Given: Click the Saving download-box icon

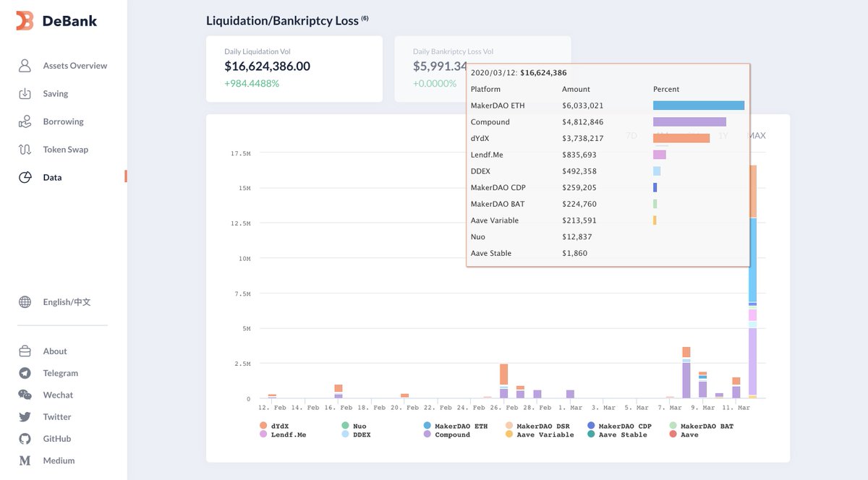Looking at the screenshot, I should pos(25,94).
